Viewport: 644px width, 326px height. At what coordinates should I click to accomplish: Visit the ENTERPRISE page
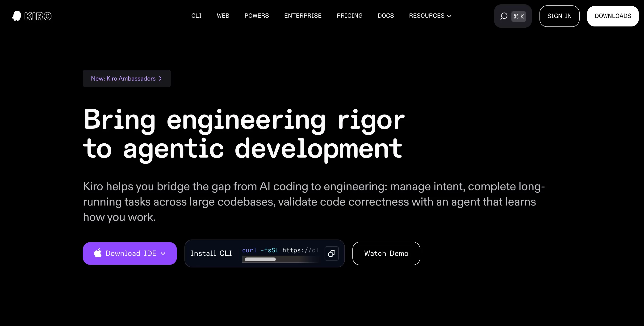[x=303, y=16]
